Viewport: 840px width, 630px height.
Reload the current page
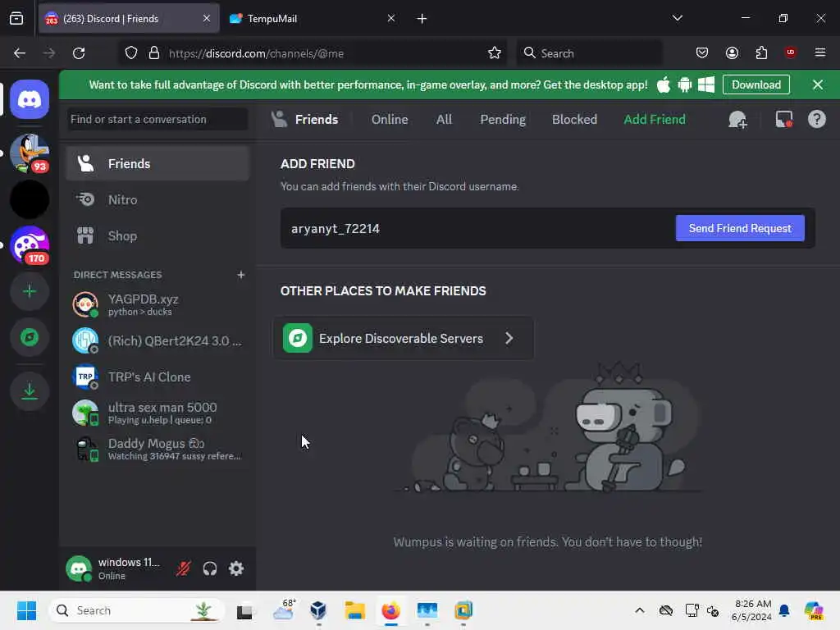[x=79, y=53]
